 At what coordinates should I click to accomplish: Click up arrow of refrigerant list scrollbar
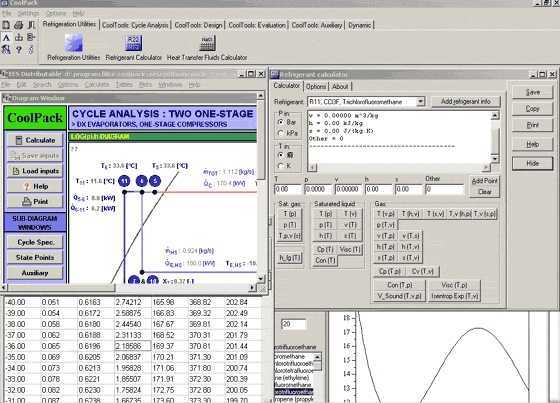317,357
